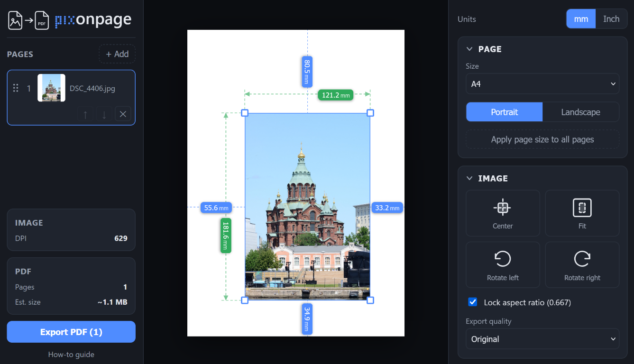
Task: Select mm units
Action: [x=581, y=19]
